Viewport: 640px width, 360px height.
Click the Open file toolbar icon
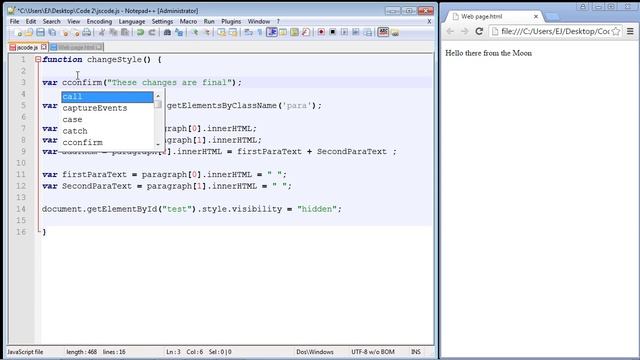click(29, 32)
